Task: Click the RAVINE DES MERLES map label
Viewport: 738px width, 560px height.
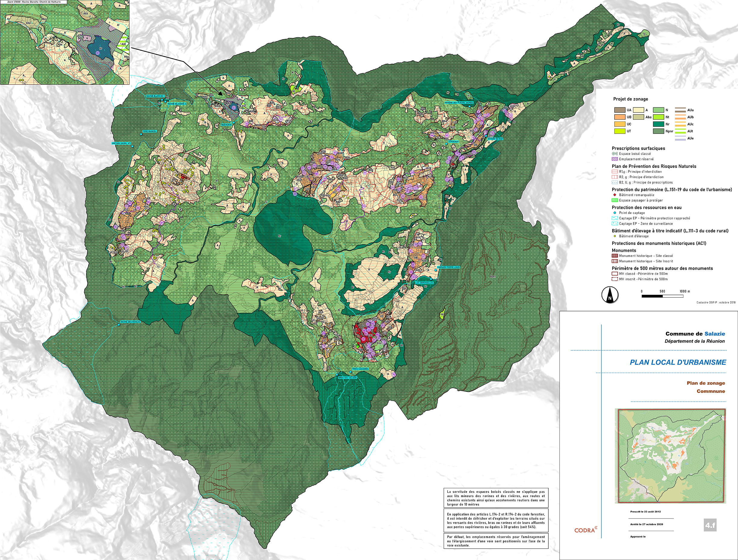Action: pyautogui.click(x=130, y=322)
